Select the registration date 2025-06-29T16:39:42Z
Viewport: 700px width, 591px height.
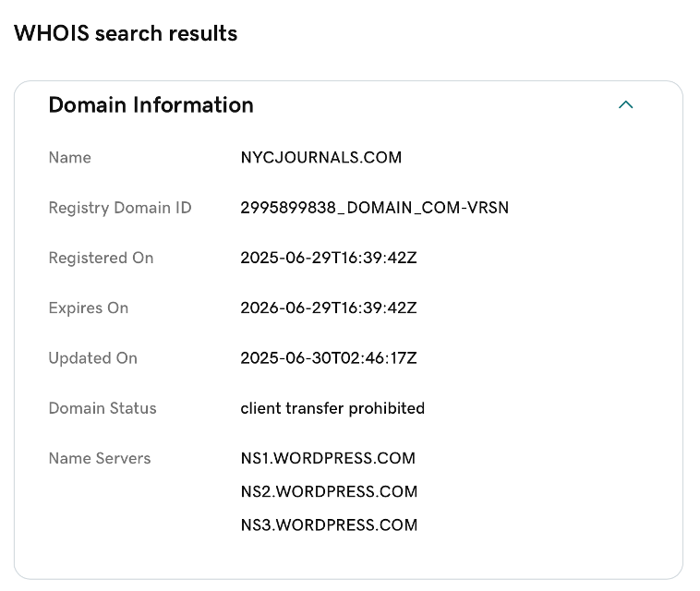tap(328, 258)
